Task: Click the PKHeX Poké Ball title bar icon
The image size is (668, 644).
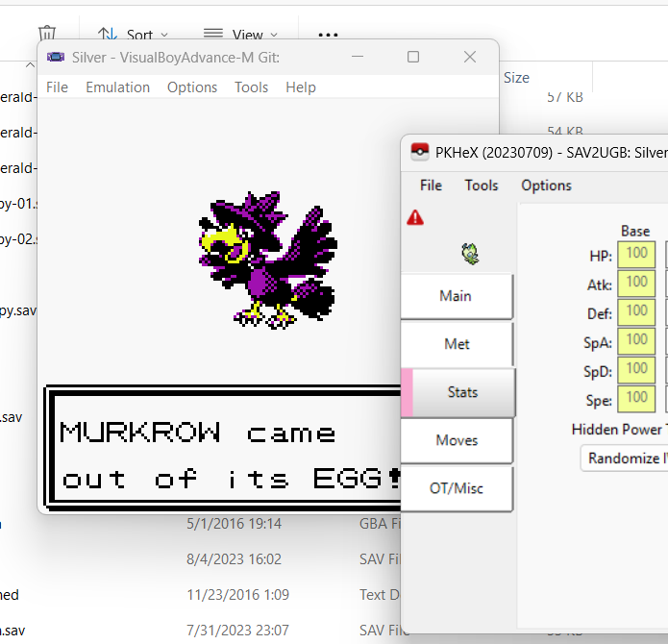Action: point(420,152)
